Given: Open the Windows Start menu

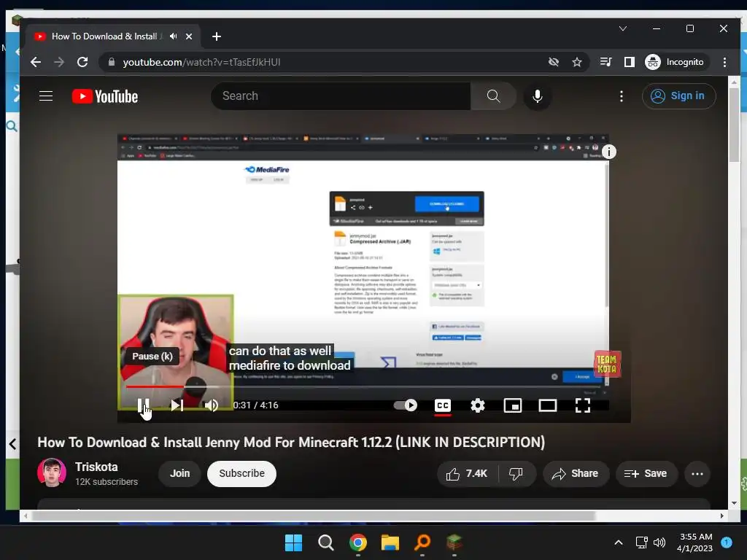Looking at the screenshot, I should point(293,542).
